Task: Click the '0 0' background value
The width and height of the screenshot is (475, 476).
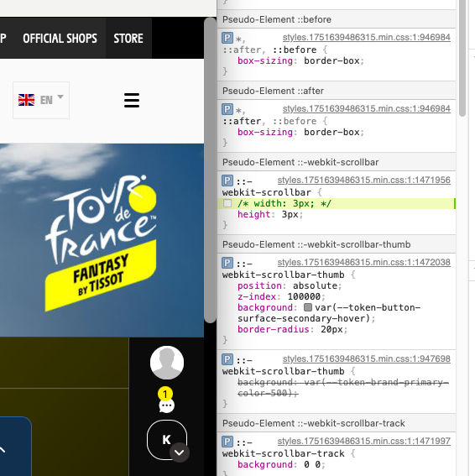Action: [312, 465]
